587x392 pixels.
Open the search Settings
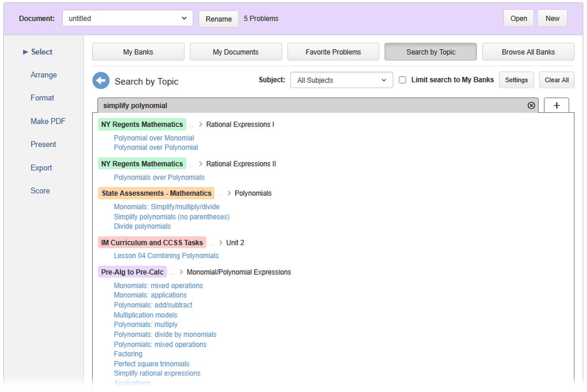point(516,80)
